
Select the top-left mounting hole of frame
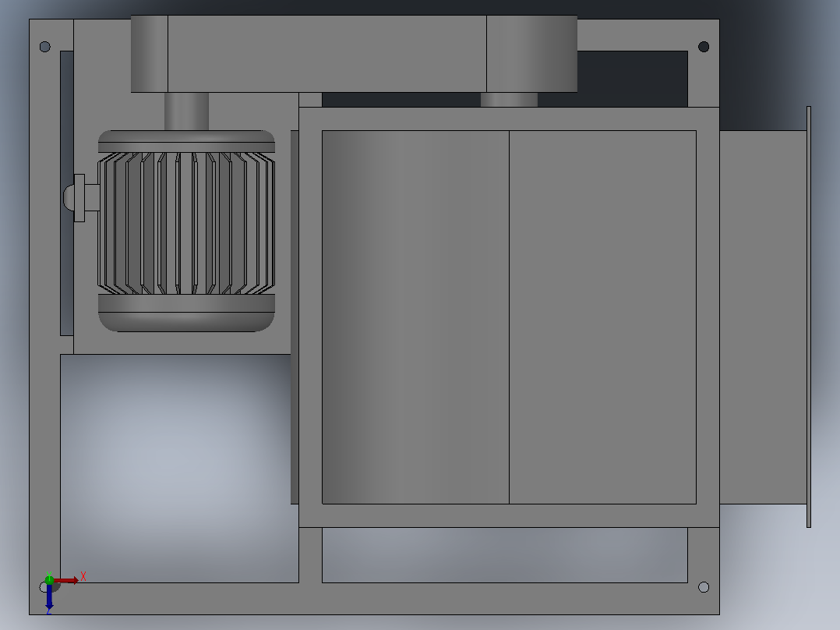point(45,47)
